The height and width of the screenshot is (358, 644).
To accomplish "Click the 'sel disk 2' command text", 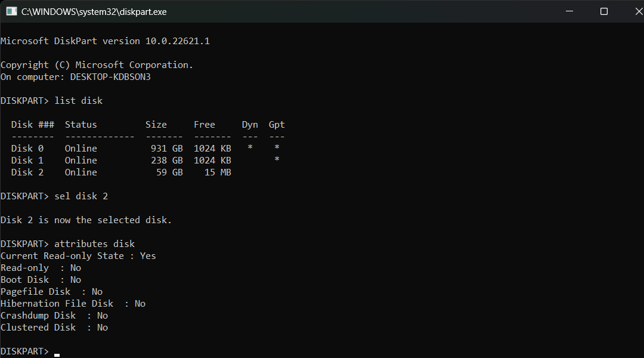I will [x=81, y=196].
